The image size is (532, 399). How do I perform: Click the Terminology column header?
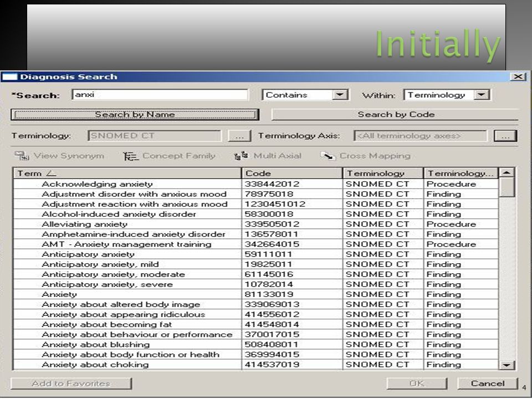click(x=383, y=173)
